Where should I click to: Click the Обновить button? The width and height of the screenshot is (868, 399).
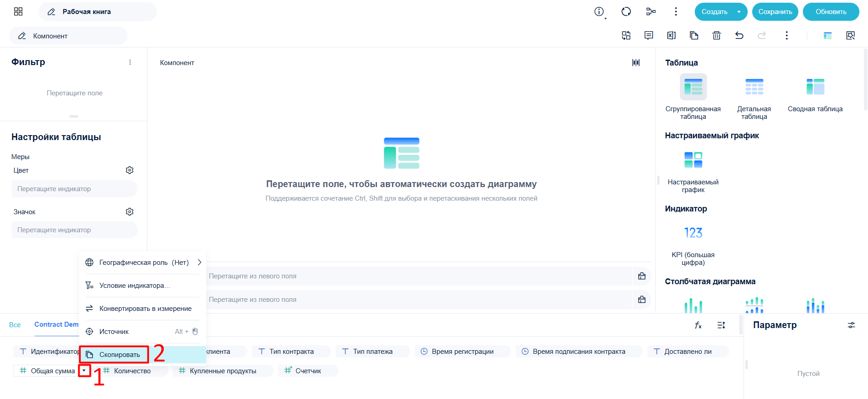pyautogui.click(x=831, y=12)
